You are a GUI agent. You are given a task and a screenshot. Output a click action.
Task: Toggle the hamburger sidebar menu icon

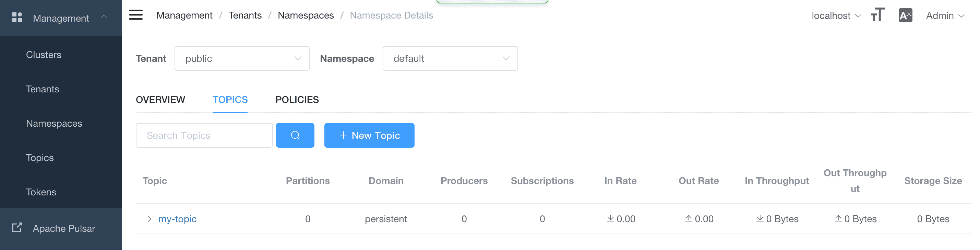pyautogui.click(x=136, y=15)
